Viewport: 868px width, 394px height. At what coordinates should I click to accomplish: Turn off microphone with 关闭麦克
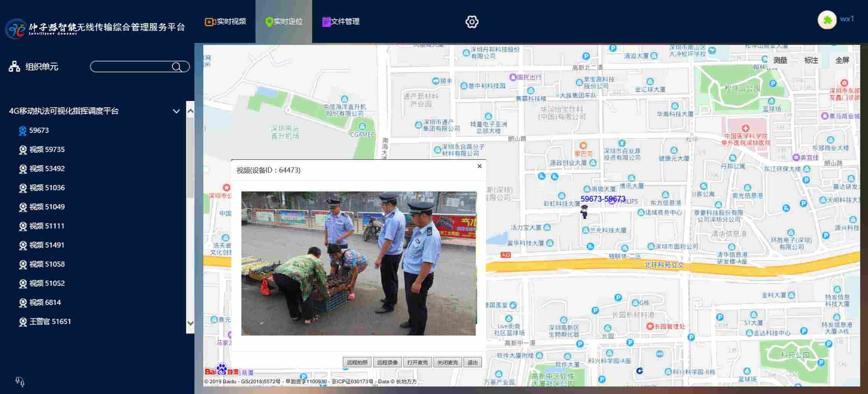(447, 362)
